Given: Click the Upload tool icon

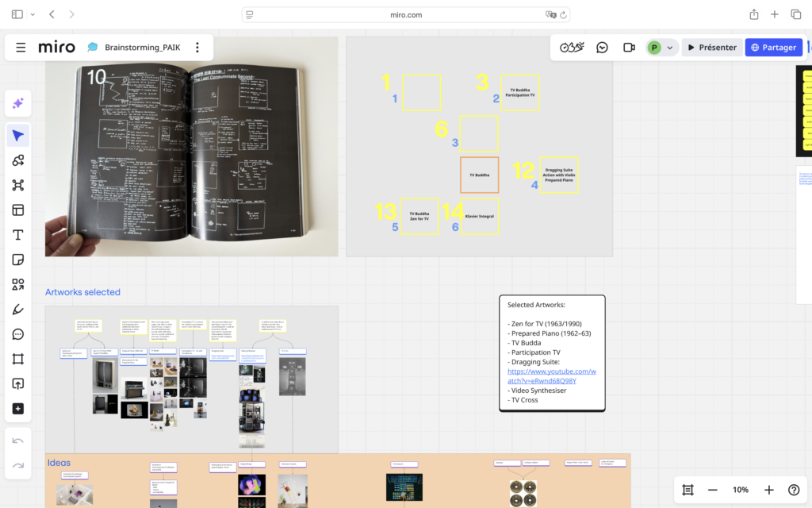Looking at the screenshot, I should click(x=18, y=383).
